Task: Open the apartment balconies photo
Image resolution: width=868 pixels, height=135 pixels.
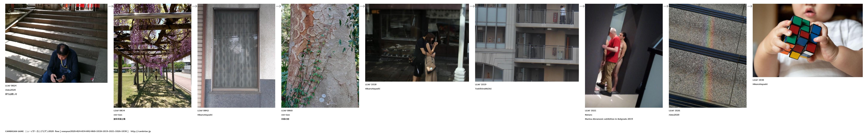Action: (527, 43)
